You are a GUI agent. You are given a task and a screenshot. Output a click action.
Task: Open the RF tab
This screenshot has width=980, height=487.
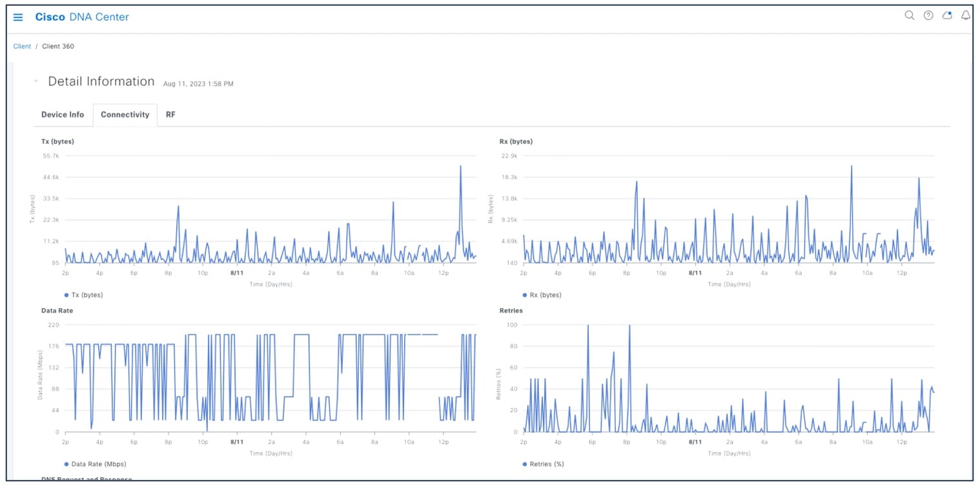point(170,114)
